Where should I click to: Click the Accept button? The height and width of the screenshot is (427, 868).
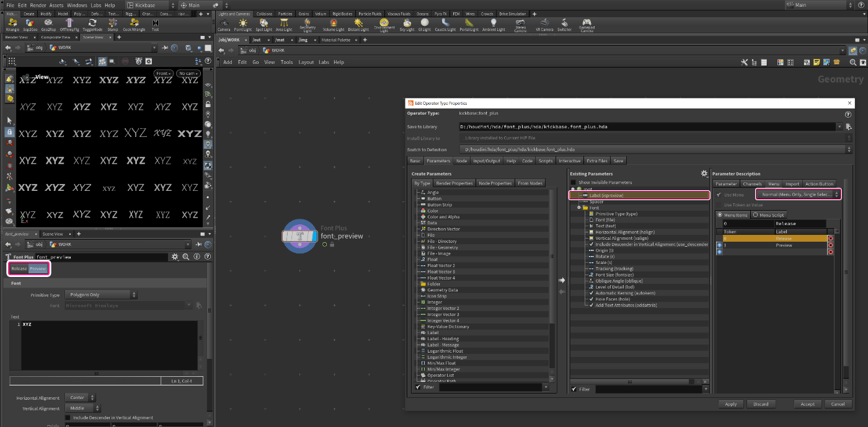[x=807, y=404]
